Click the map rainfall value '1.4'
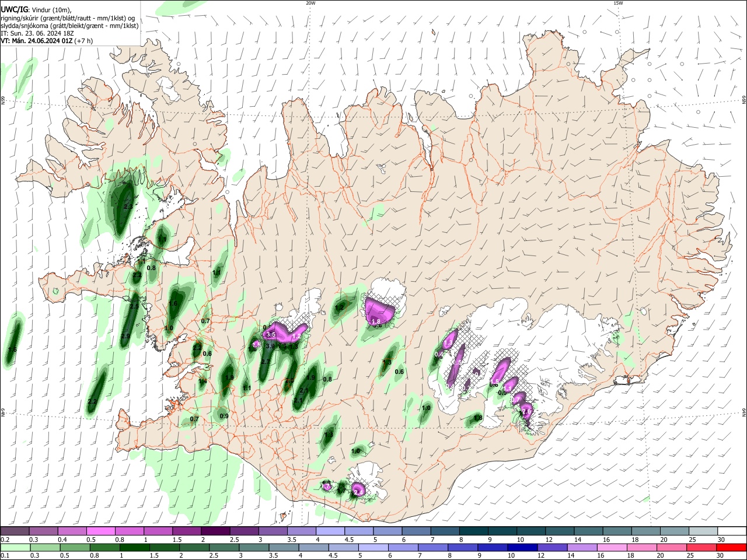 (203, 381)
